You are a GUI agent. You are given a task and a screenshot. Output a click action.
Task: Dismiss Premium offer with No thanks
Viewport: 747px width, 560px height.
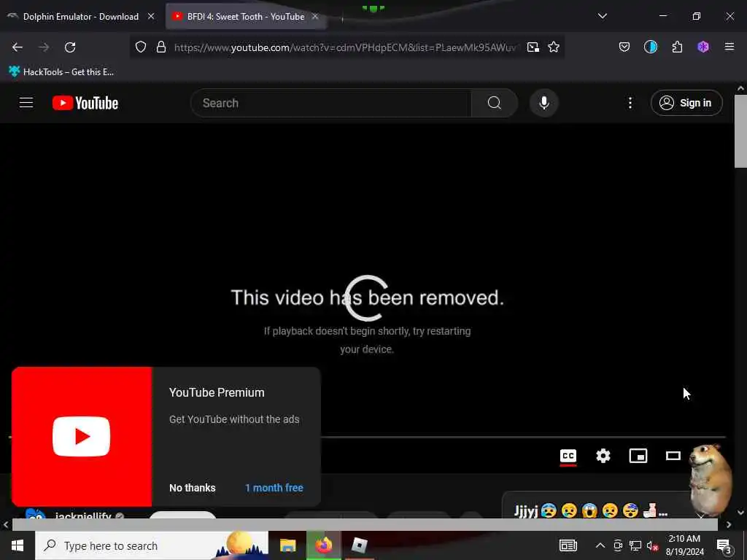[x=193, y=488]
